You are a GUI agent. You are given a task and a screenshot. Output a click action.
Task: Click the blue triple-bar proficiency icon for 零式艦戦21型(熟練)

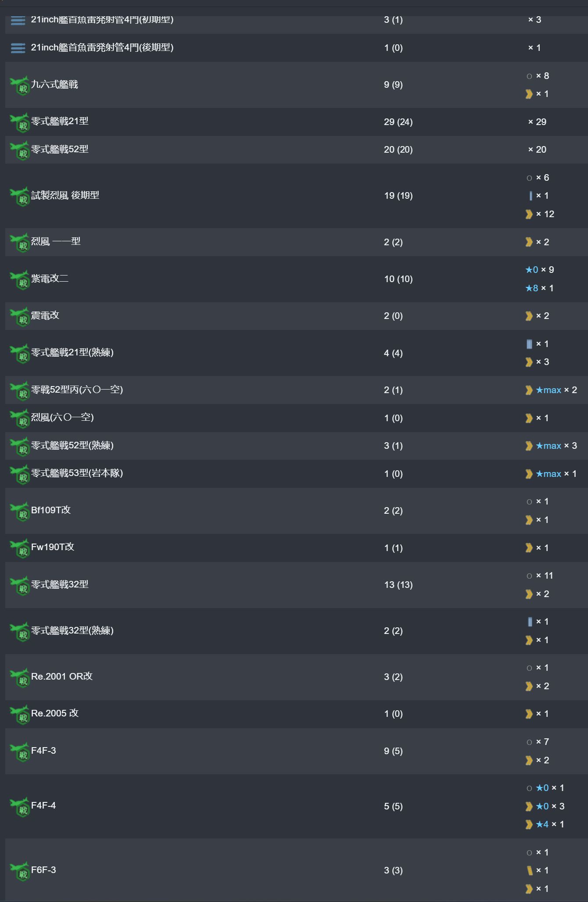[x=530, y=344]
